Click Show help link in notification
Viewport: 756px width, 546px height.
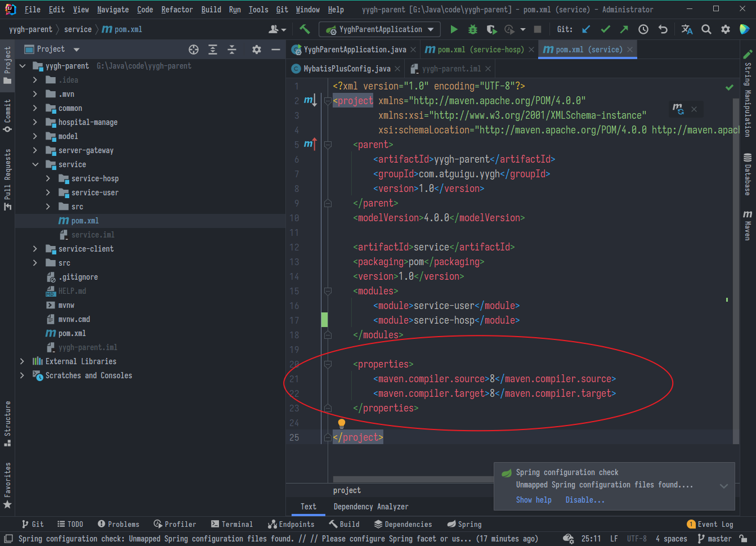[x=534, y=500]
